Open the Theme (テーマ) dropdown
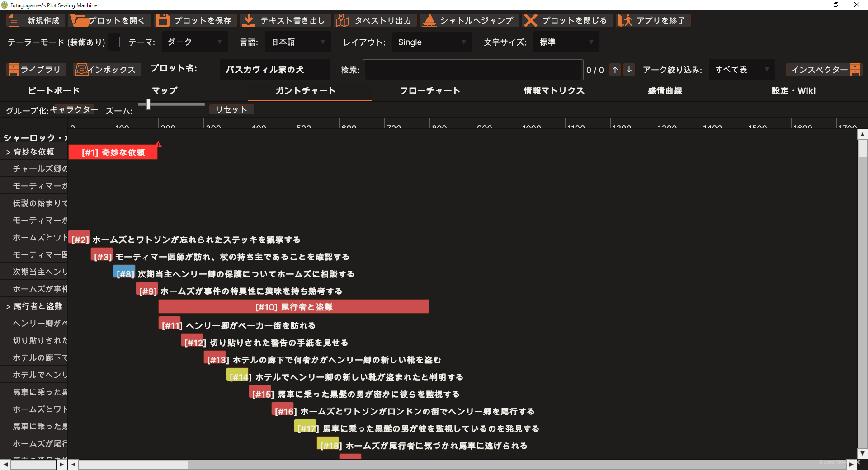The image size is (868, 470). (194, 42)
